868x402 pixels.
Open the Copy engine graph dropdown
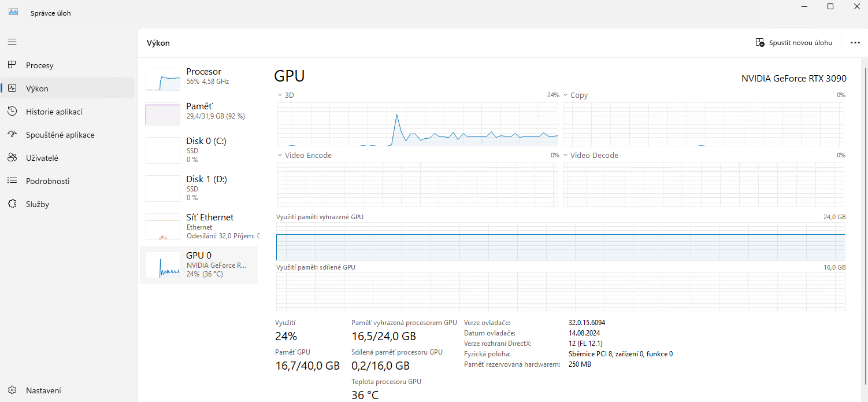pos(566,95)
